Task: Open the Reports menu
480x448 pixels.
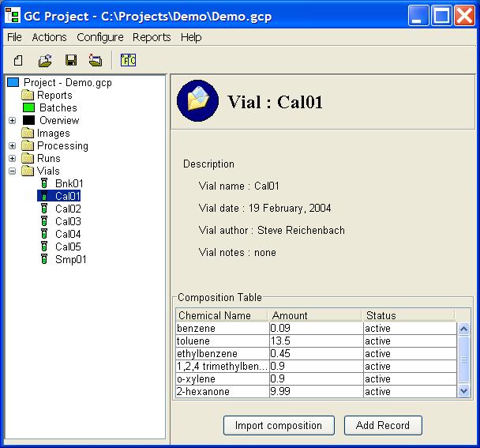Action: tap(152, 37)
